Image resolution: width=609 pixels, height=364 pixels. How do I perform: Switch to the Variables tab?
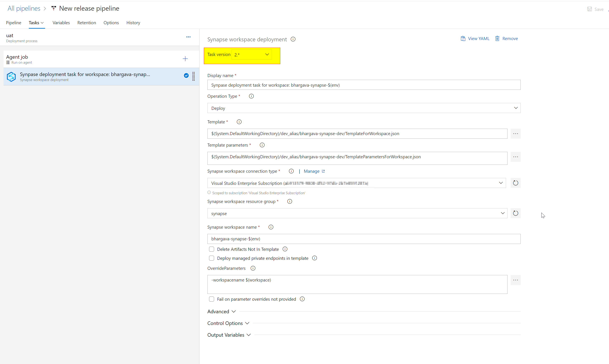point(61,23)
